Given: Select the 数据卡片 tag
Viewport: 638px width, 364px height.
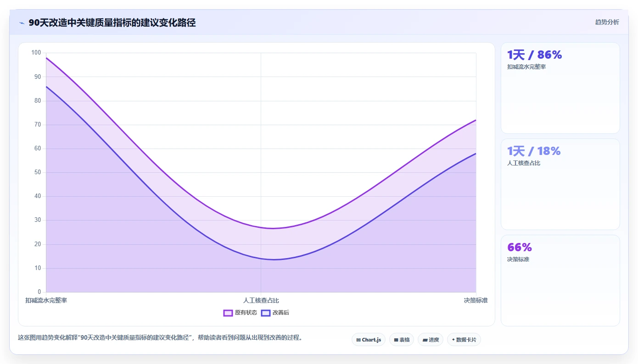Looking at the screenshot, I should [x=464, y=340].
